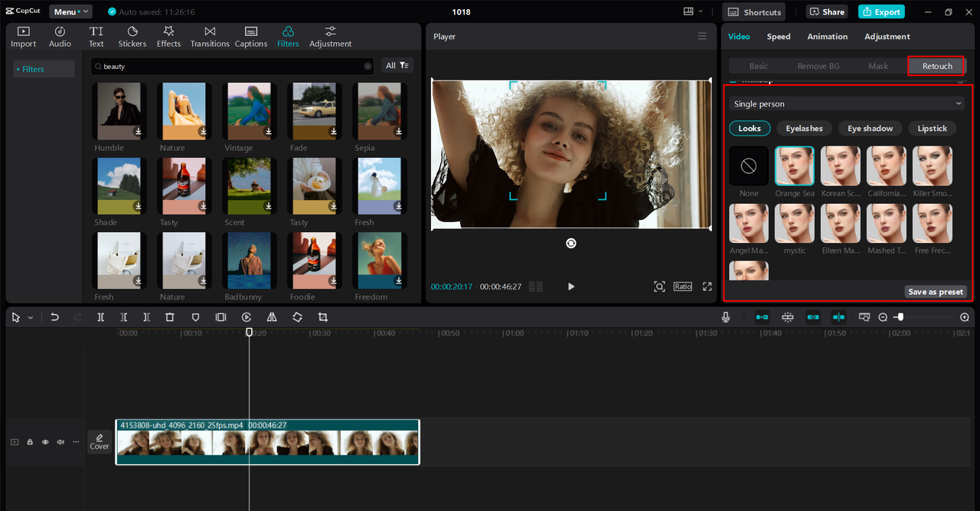This screenshot has height=511, width=980.
Task: Switch to the Animation tab
Action: [827, 37]
